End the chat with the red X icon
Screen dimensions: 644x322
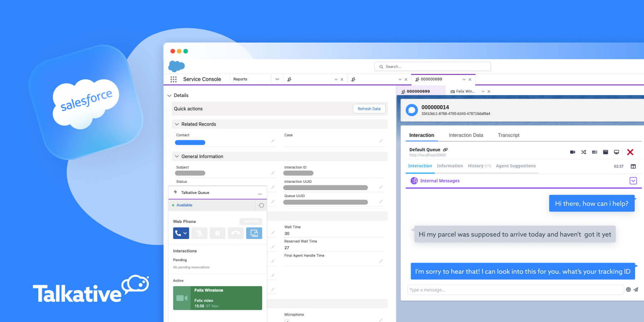pos(631,152)
